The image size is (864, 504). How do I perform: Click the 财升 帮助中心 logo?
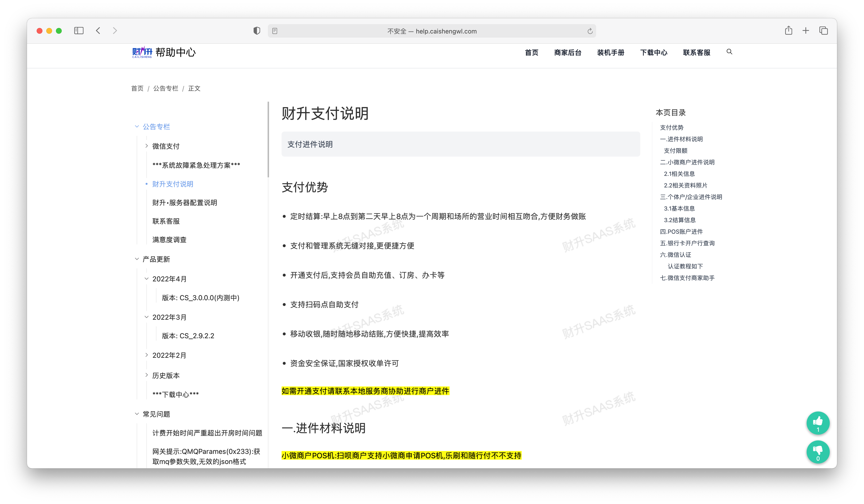(x=164, y=52)
